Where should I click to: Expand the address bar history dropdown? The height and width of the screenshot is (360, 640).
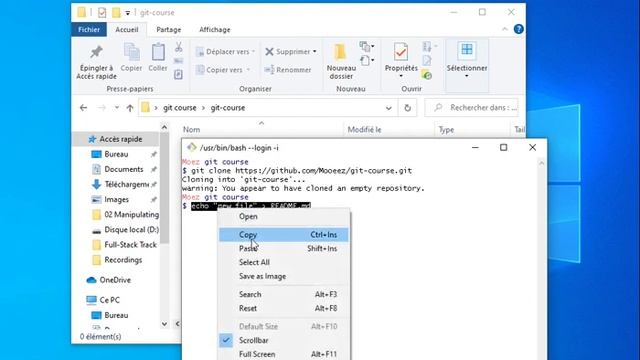(389, 108)
